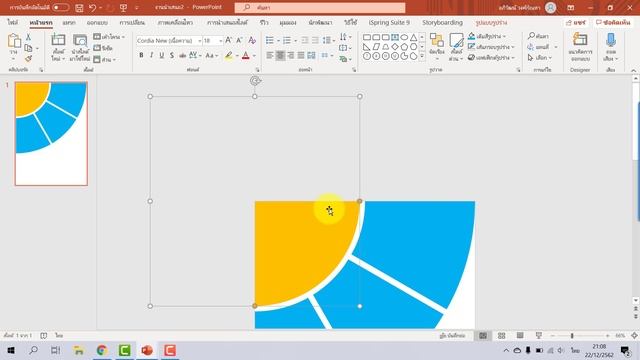The width and height of the screenshot is (640, 360).
Task: Expand the Section dropdown
Action: pyautogui.click(x=105, y=60)
